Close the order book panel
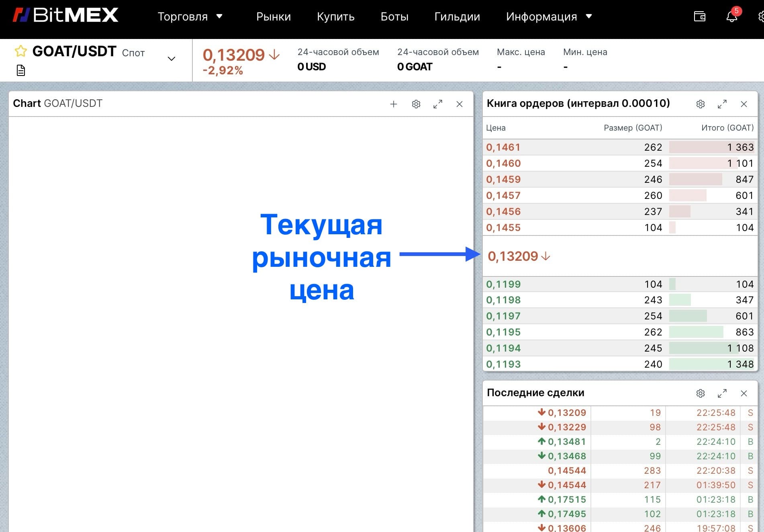The height and width of the screenshot is (532, 764). pos(744,104)
